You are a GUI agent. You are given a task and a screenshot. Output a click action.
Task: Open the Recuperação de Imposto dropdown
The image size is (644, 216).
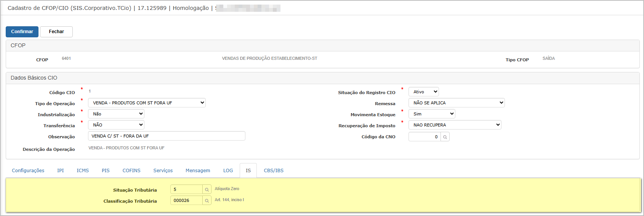[x=455, y=125]
